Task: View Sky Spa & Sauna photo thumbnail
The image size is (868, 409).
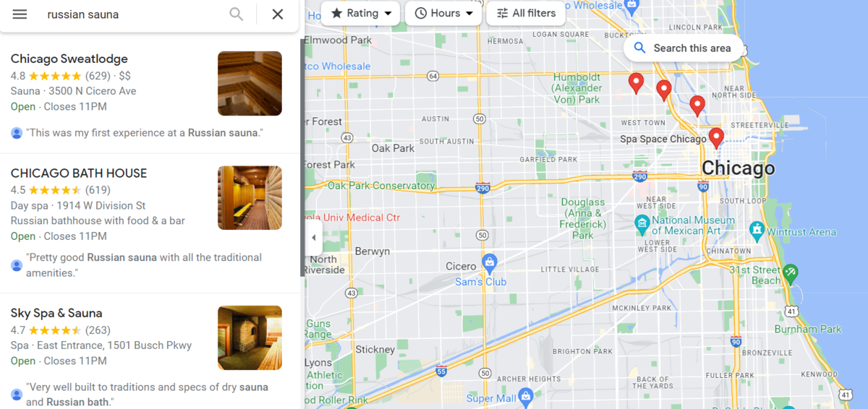Action: (250, 337)
